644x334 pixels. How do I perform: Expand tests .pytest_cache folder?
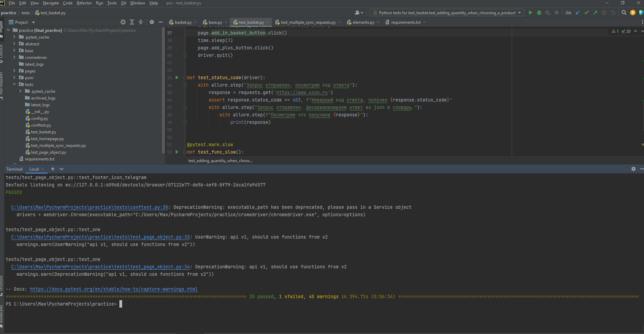coord(20,91)
